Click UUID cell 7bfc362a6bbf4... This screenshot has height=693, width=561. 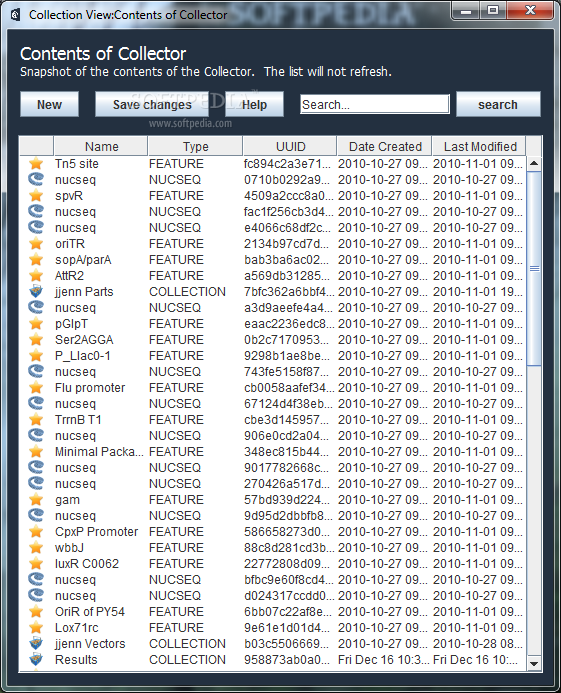pyautogui.click(x=289, y=292)
